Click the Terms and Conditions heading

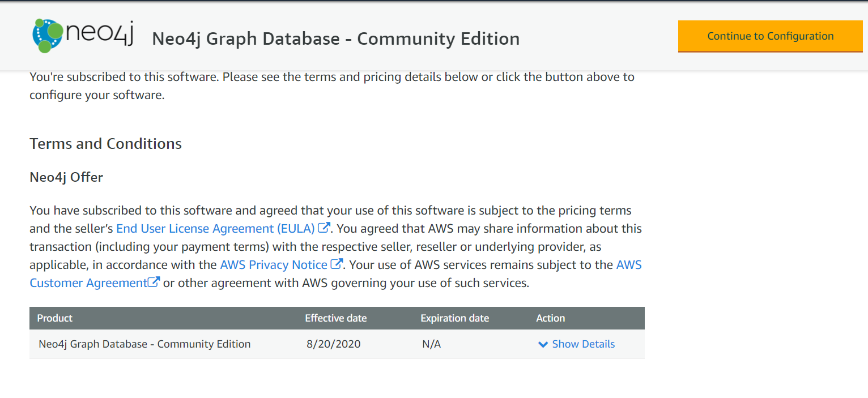pos(105,144)
